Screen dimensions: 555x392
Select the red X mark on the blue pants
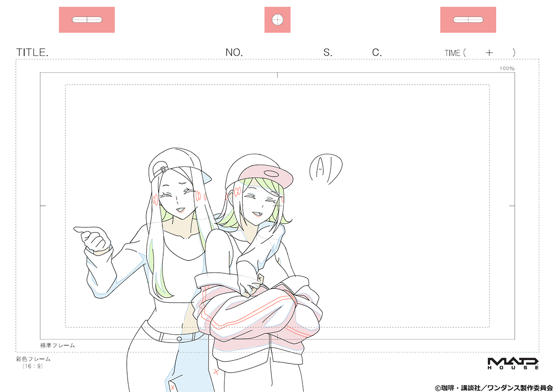172,386
